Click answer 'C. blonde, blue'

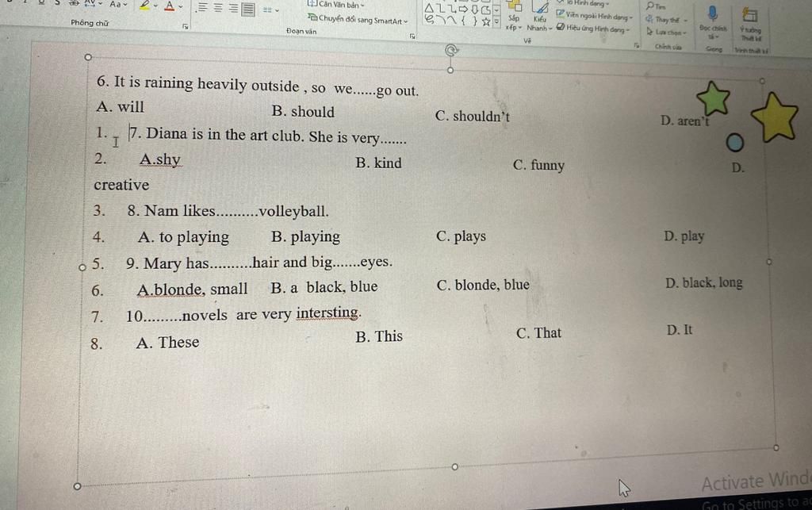click(x=483, y=285)
